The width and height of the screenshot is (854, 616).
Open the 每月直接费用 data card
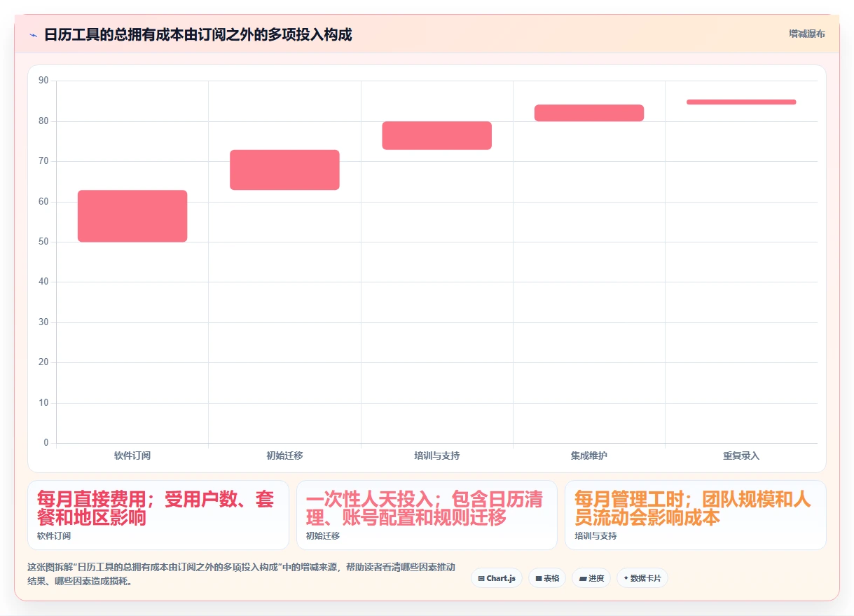click(x=158, y=515)
